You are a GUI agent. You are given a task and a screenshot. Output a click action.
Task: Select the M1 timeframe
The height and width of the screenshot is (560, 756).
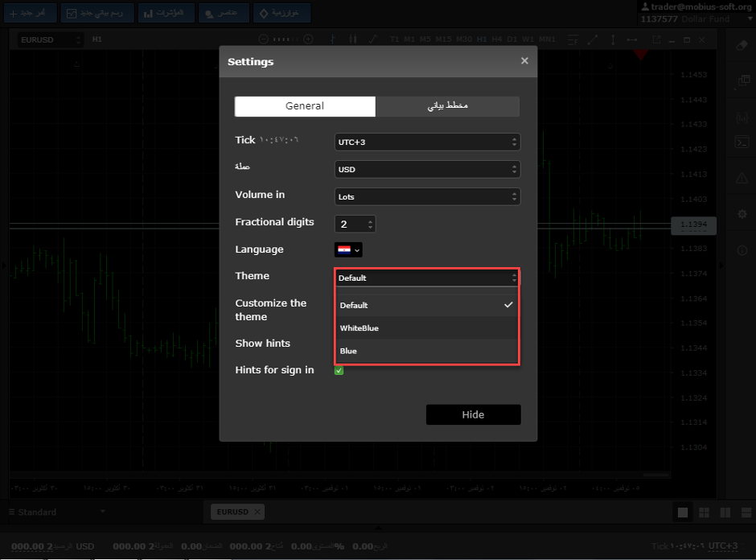409,39
